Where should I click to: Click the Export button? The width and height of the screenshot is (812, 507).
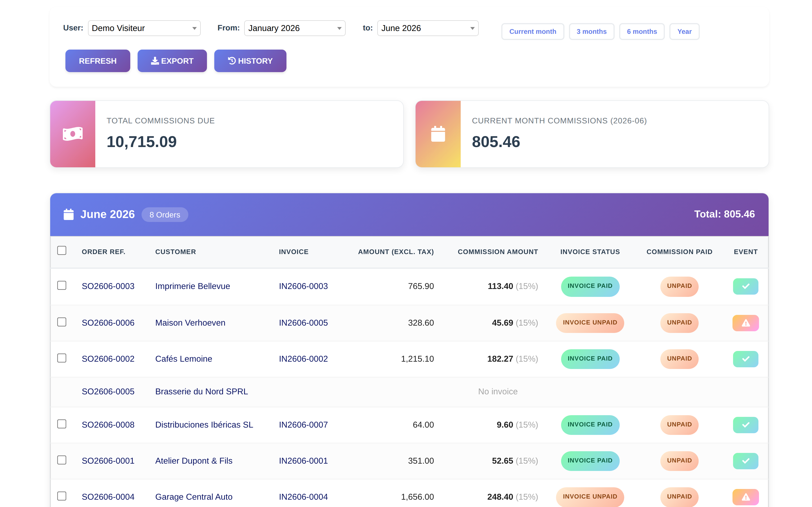[172, 61]
